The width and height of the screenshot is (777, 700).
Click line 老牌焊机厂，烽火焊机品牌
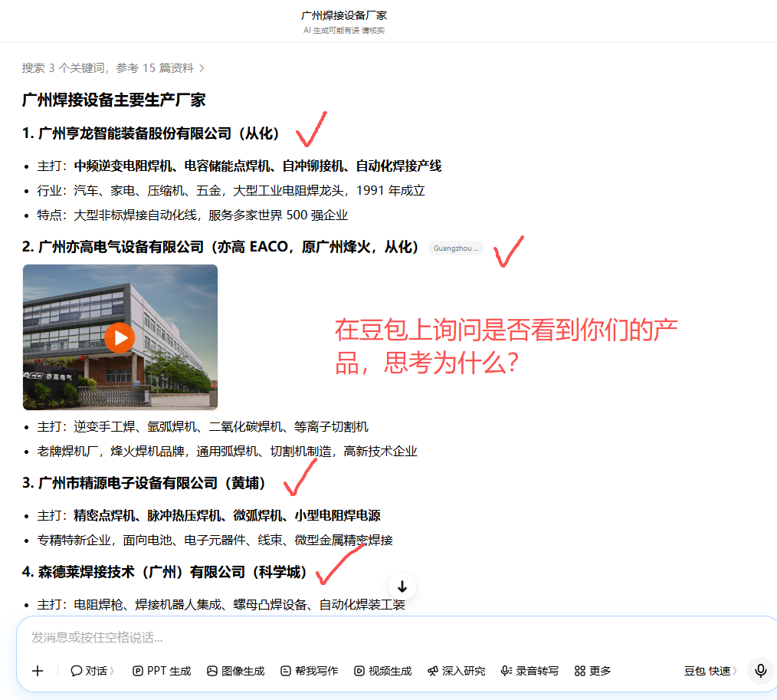(x=227, y=452)
